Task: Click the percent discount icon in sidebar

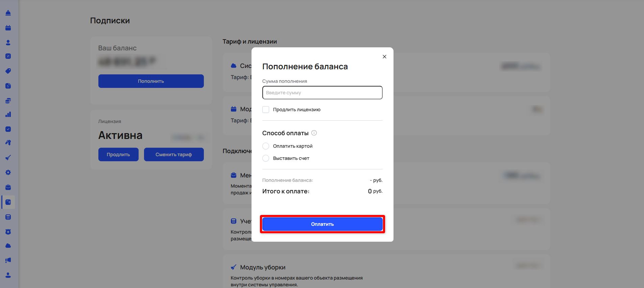Action: point(8,56)
